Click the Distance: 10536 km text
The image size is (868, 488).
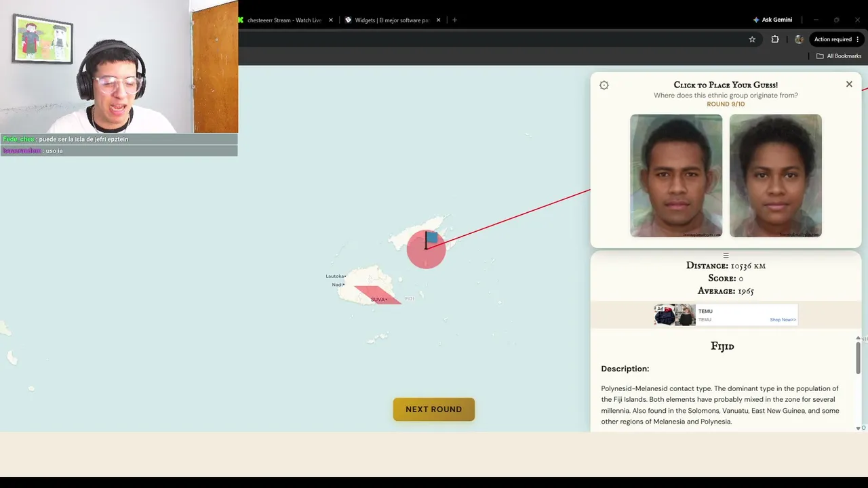[726, 266]
